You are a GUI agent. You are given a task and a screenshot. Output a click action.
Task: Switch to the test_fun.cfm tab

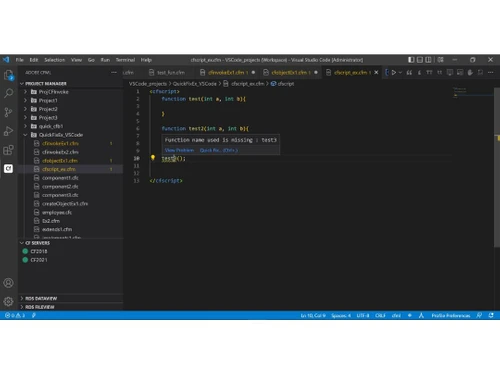[x=170, y=72]
